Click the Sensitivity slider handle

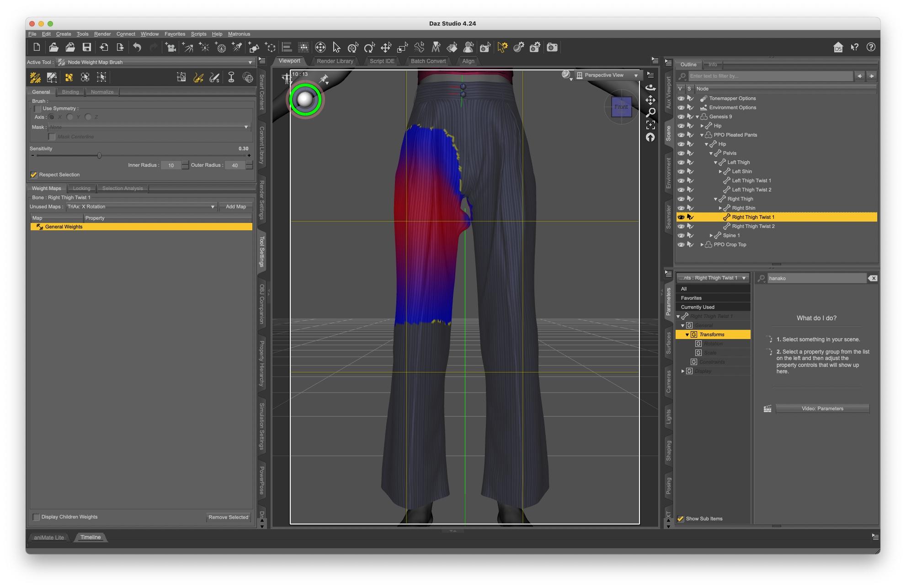(x=99, y=156)
